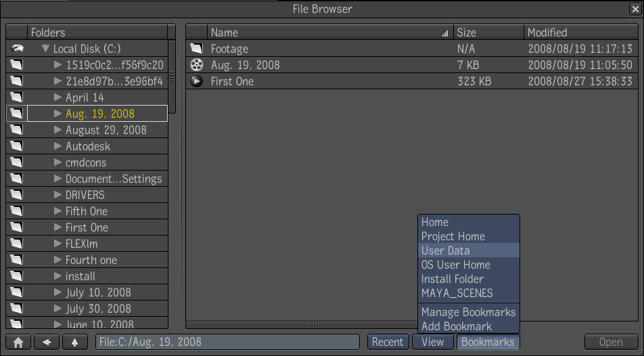
Task: Click the folder icon beside DRIVERS
Action: click(x=16, y=195)
